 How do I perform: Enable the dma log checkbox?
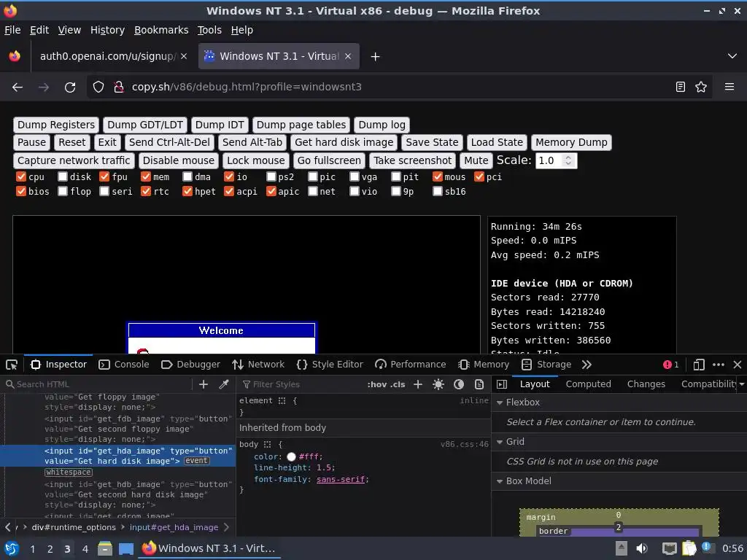187,176
